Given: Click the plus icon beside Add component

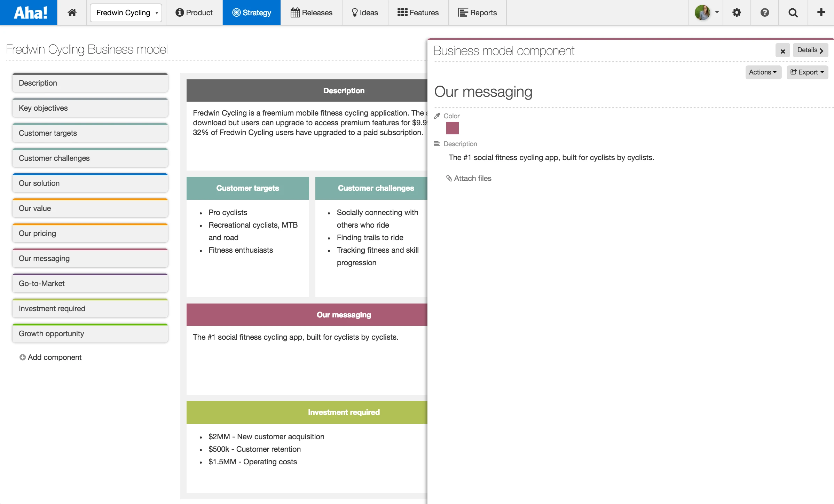Looking at the screenshot, I should coord(22,357).
